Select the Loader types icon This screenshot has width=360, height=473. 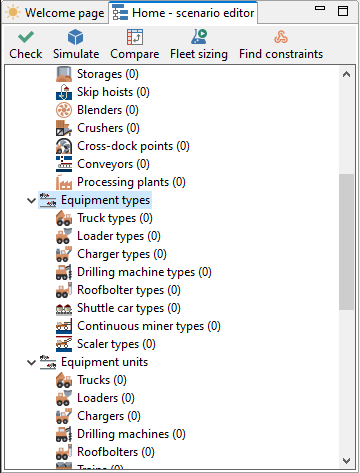(x=64, y=236)
